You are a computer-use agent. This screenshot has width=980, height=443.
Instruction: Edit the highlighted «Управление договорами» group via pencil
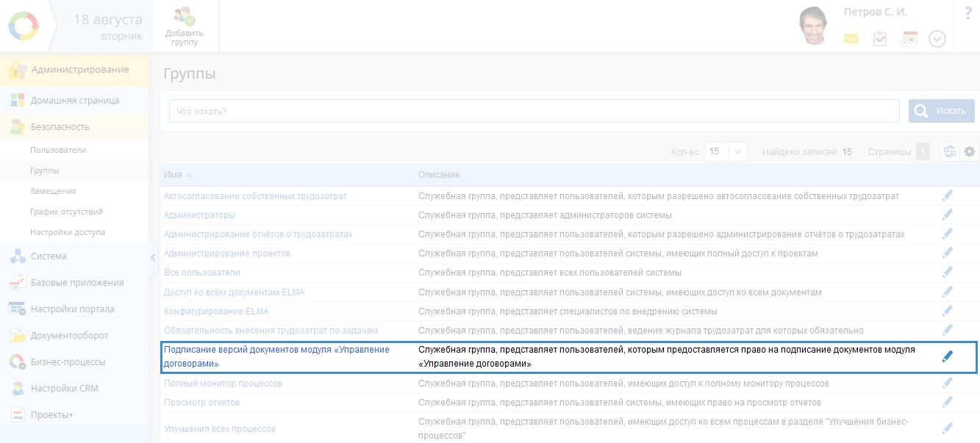[948, 356]
